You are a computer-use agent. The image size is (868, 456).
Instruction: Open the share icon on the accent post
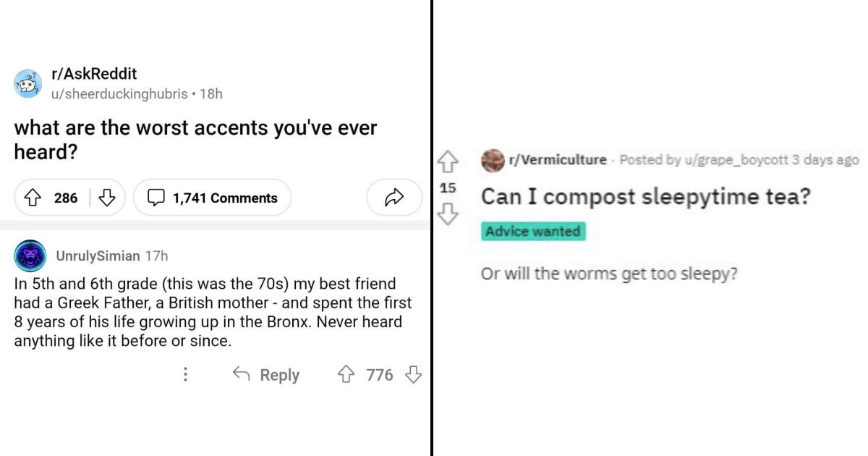pyautogui.click(x=393, y=197)
